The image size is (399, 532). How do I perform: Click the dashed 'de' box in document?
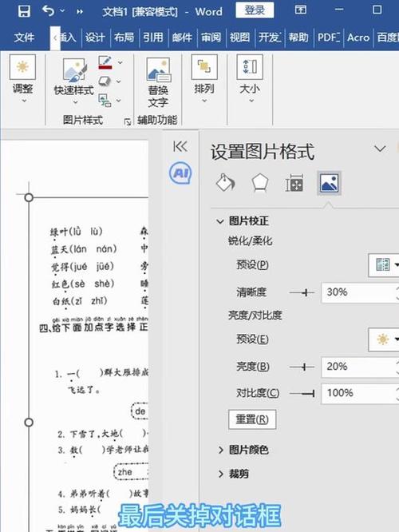[x=140, y=411]
